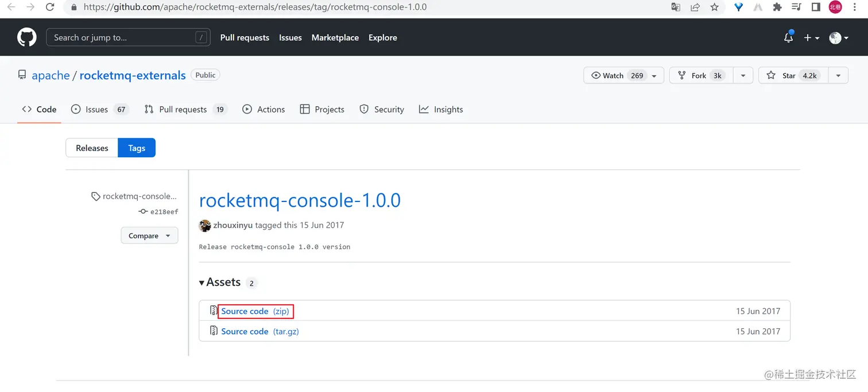Open the Security tab

[x=382, y=109]
